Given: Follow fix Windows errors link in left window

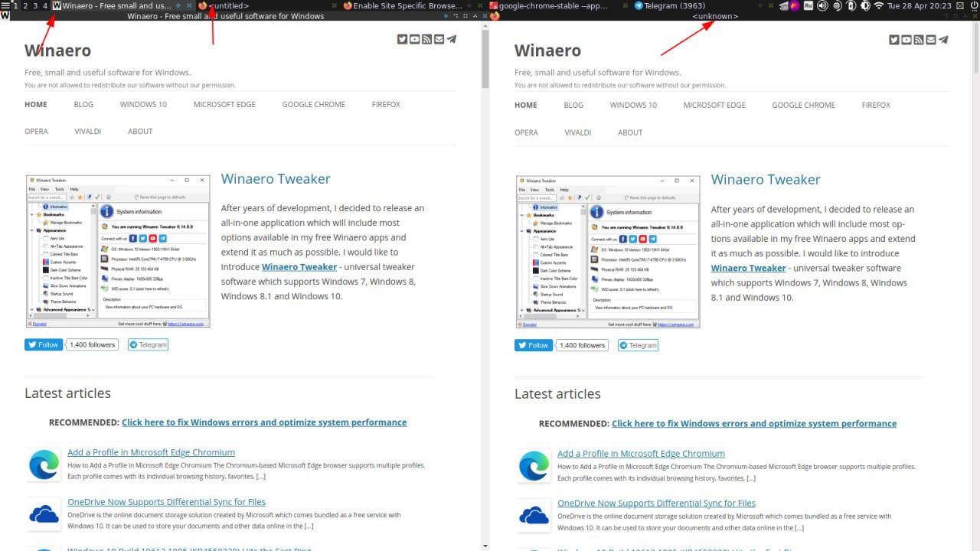Looking at the screenshot, I should pos(264,422).
